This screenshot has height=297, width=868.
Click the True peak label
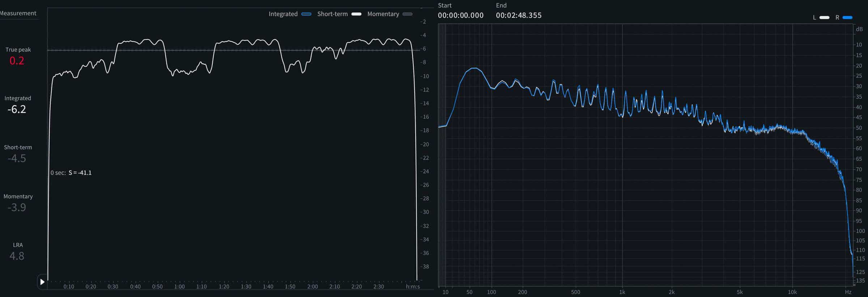click(x=18, y=50)
